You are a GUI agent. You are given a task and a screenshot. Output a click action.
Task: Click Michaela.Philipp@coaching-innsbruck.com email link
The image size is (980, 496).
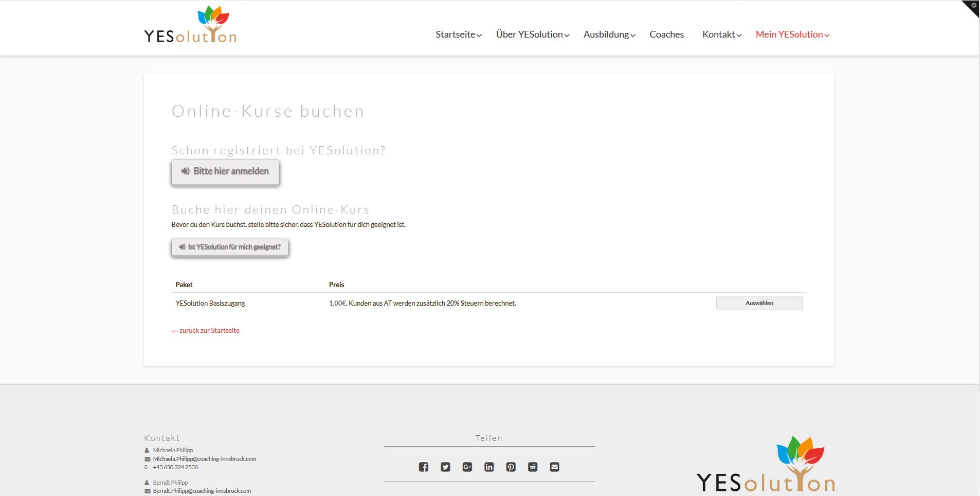205,459
